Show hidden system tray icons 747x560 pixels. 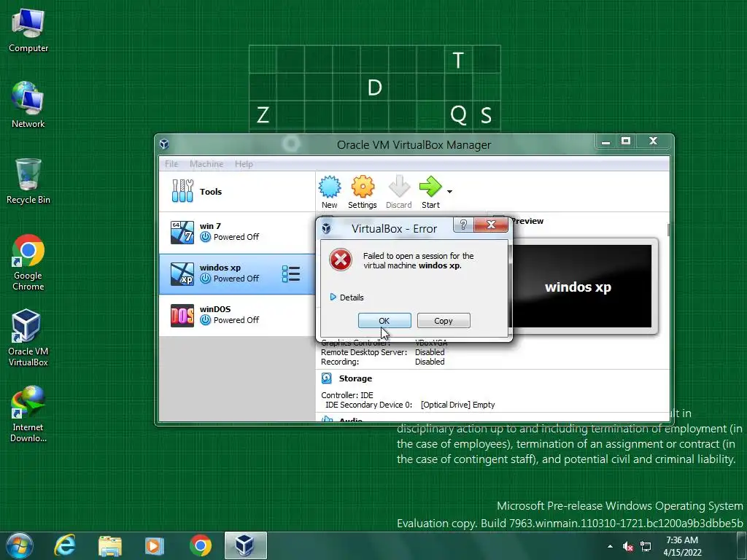611,546
